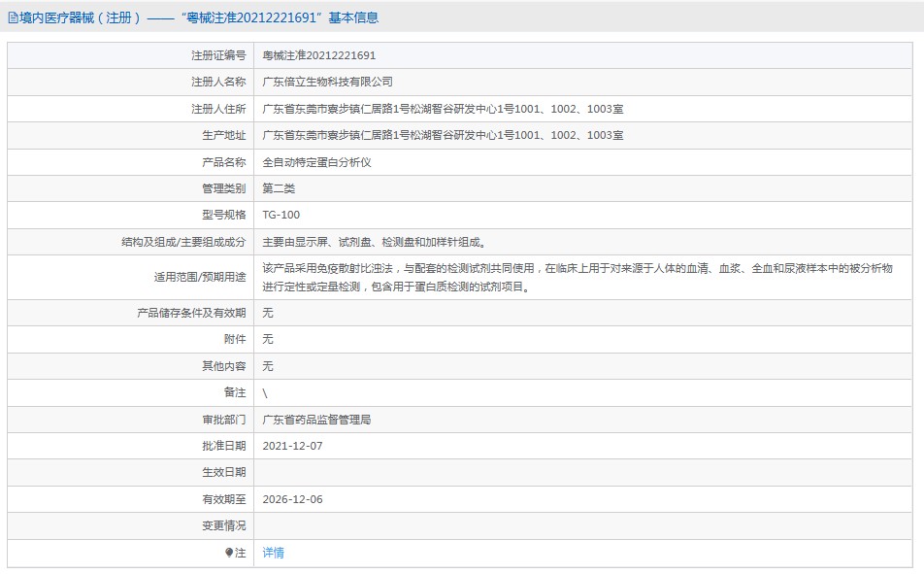Click the label 备注
924x574 pixels.
[x=235, y=392]
